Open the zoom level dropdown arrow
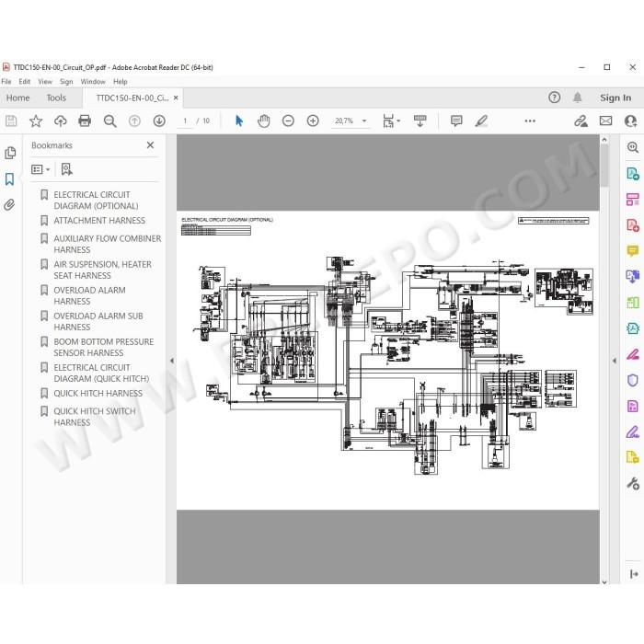644x644 pixels. click(x=364, y=121)
